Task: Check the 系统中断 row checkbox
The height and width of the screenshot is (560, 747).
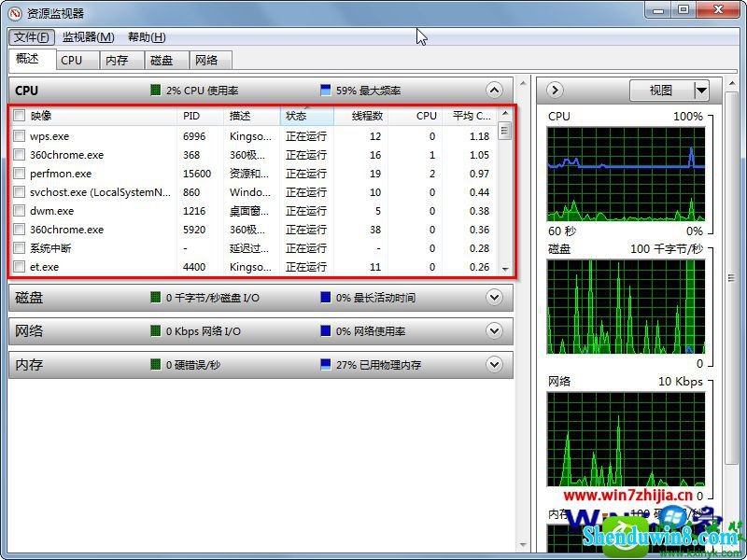Action: pos(19,248)
